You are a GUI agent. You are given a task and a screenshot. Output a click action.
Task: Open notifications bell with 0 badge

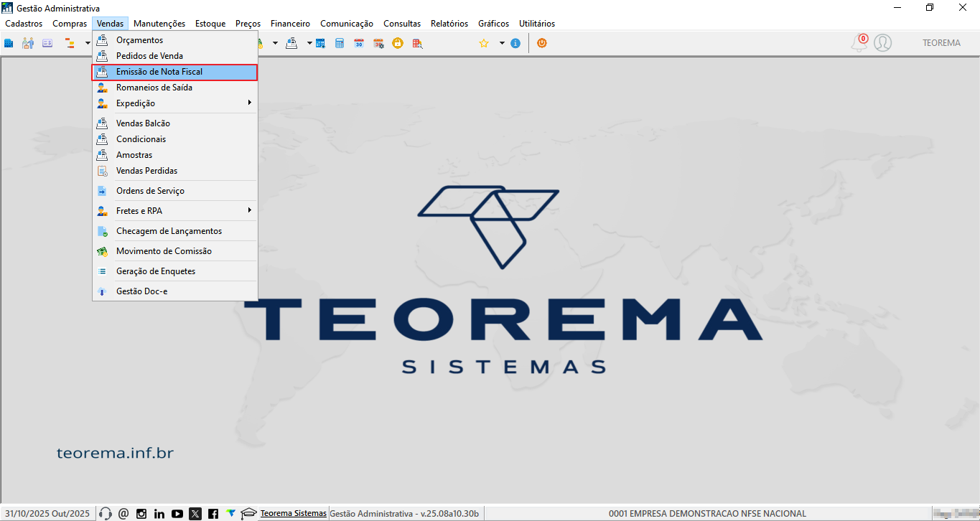[x=859, y=42]
